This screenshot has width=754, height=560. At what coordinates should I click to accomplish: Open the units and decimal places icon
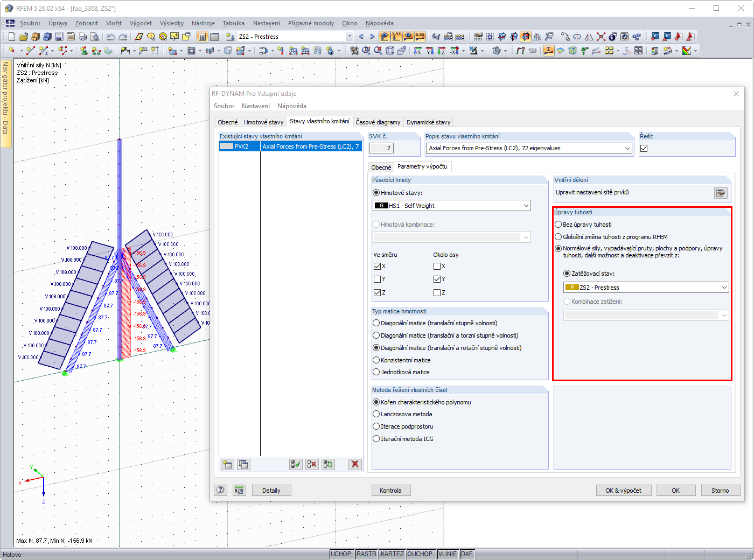point(239,490)
